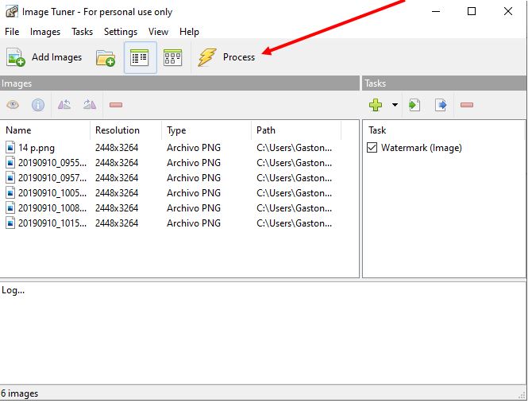Open image info with the blue icon
This screenshot has height=403, width=532.
[37, 105]
